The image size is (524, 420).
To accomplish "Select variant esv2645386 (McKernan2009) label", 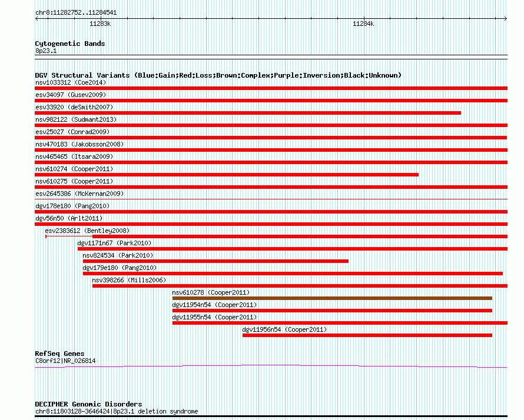I will pyautogui.click(x=79, y=194).
